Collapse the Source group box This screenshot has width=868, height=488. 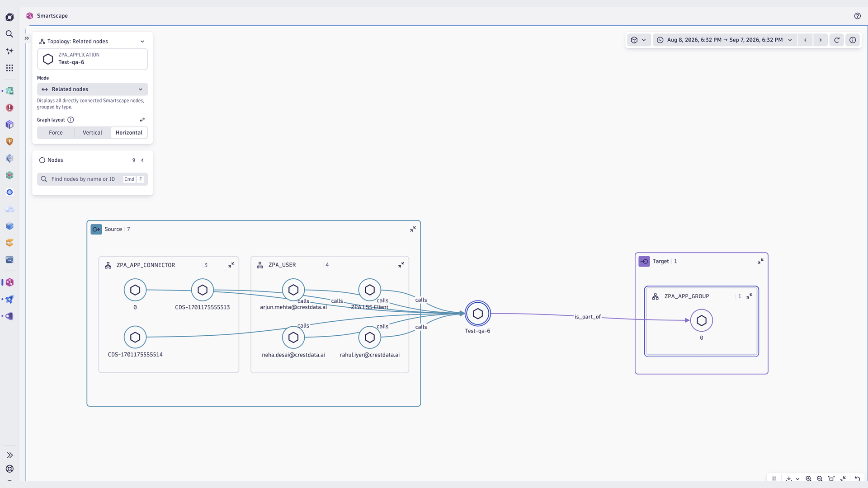point(413,229)
